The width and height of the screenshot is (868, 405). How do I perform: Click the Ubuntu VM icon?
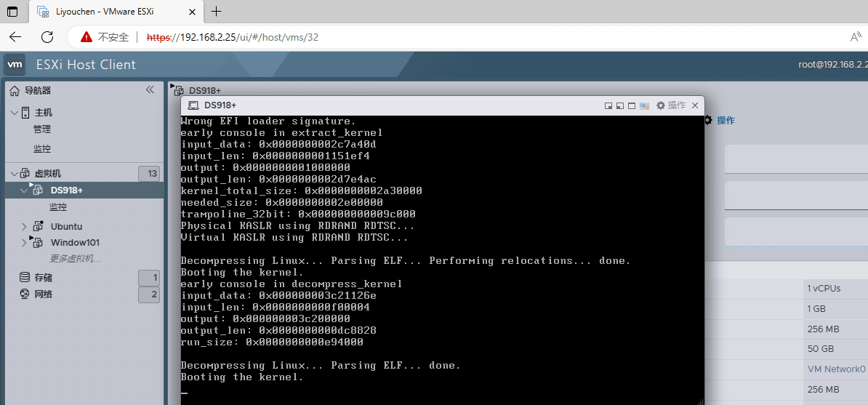pyautogui.click(x=38, y=226)
